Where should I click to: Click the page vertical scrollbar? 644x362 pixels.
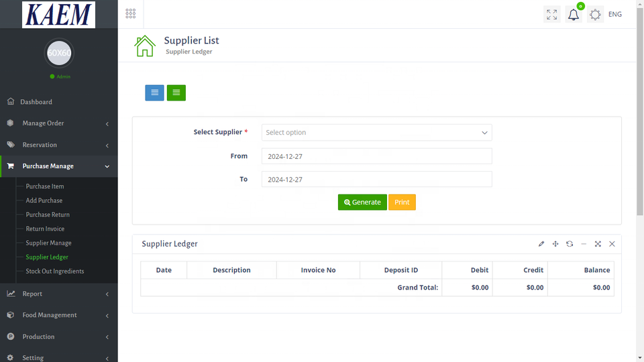pyautogui.click(x=640, y=111)
